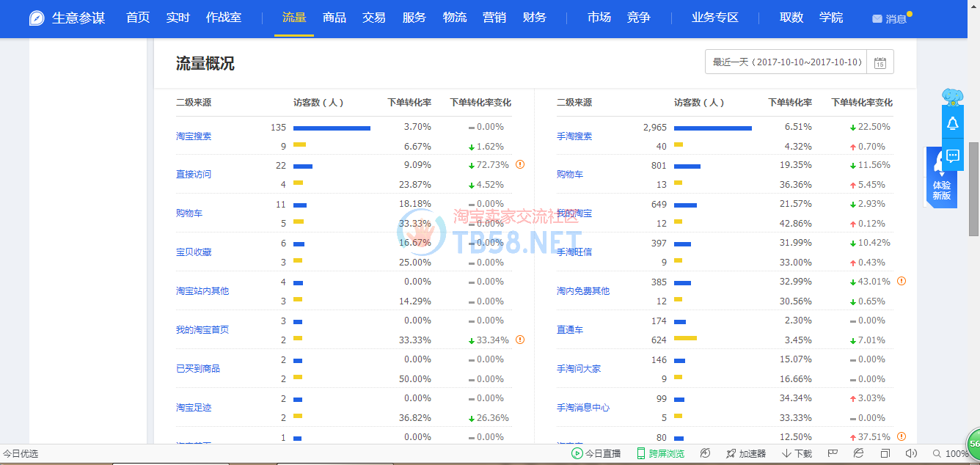
Task: Click the blue visitor bar for 手淘搜索
Action: click(712, 128)
